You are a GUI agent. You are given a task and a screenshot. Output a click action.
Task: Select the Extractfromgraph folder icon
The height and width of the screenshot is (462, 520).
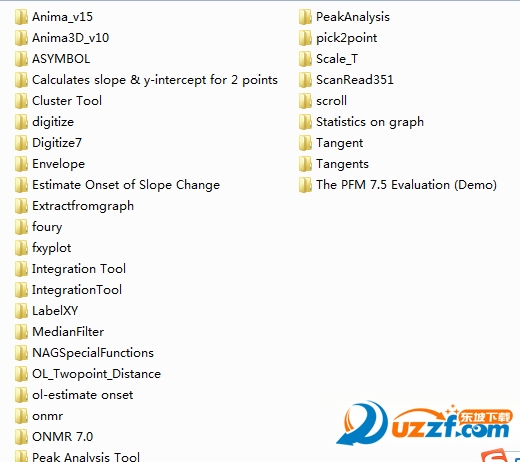point(21,206)
